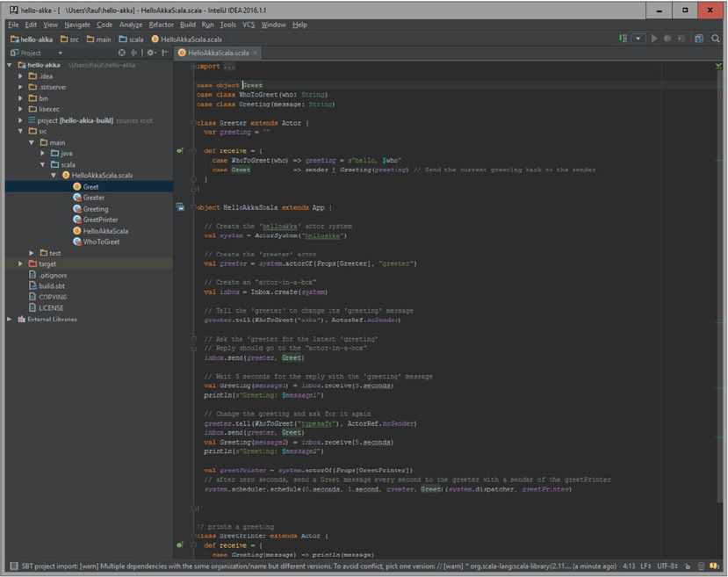This screenshot has height=577, width=728.
Task: Select GreetPrinter class in project tree
Action: pos(100,220)
